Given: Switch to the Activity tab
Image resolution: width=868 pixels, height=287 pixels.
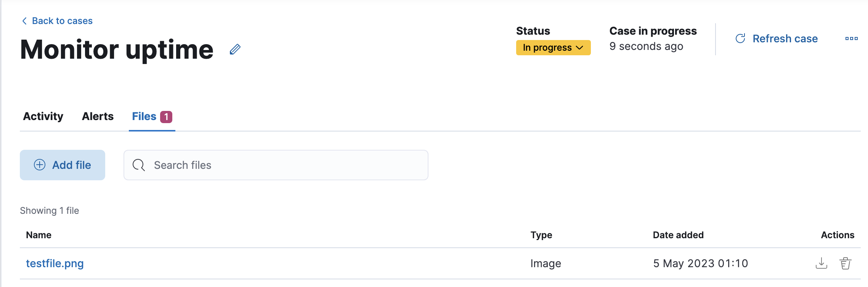Looking at the screenshot, I should pyautogui.click(x=43, y=116).
